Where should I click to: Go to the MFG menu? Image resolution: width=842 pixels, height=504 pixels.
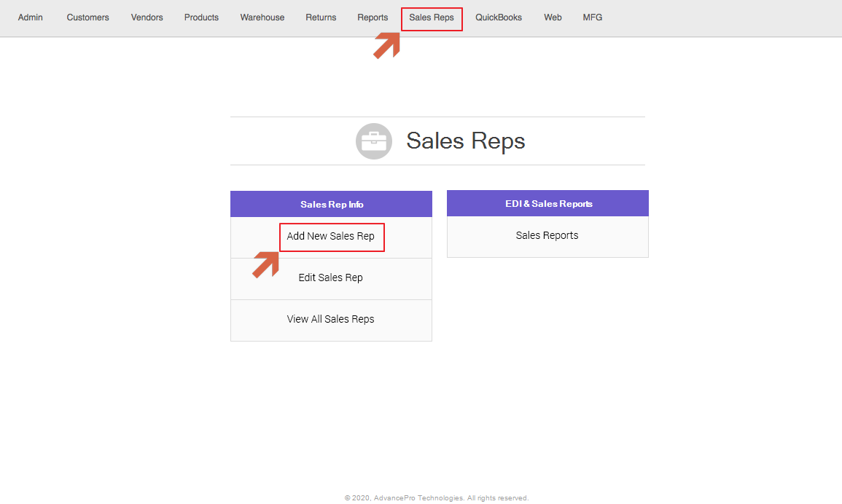tap(593, 17)
